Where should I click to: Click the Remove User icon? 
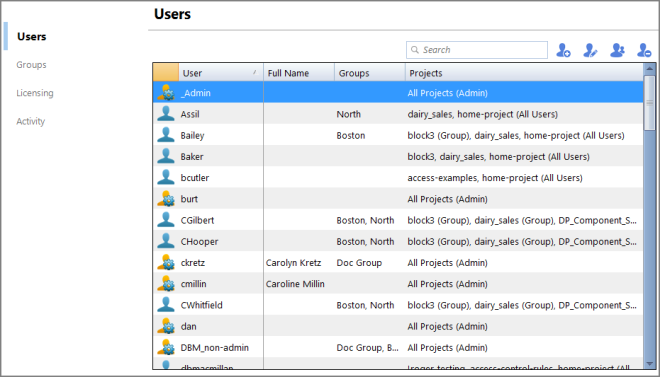pyautogui.click(x=644, y=50)
